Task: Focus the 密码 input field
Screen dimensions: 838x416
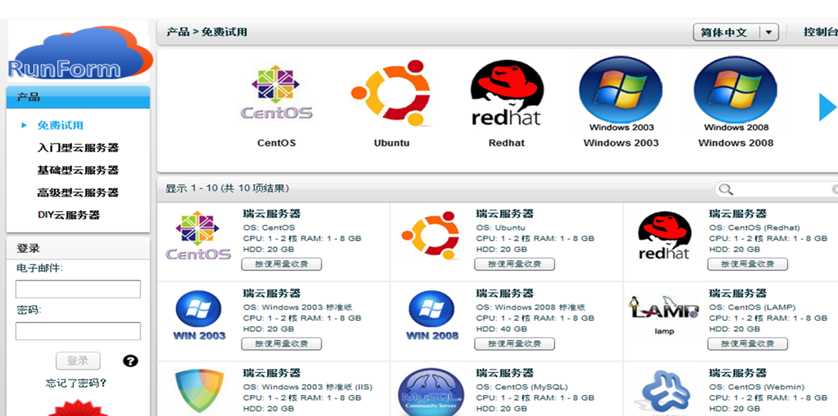Action: click(x=78, y=332)
